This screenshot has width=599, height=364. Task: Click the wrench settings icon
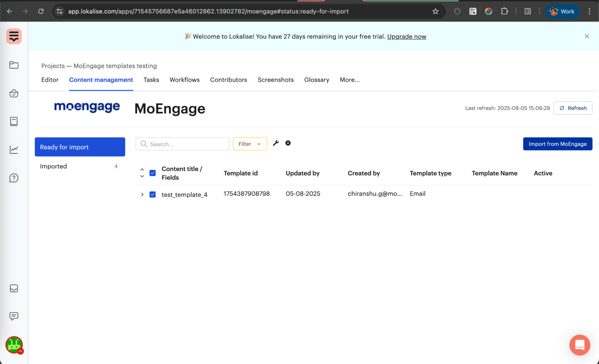pos(276,143)
